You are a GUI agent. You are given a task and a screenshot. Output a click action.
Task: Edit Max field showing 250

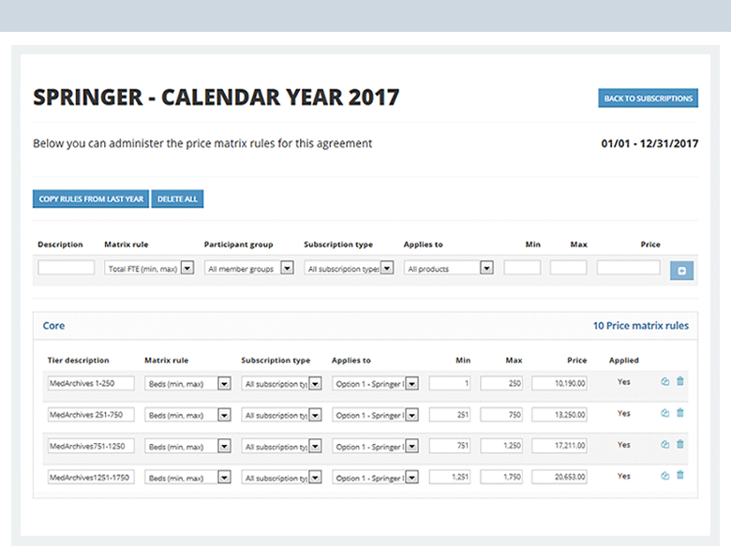(501, 383)
